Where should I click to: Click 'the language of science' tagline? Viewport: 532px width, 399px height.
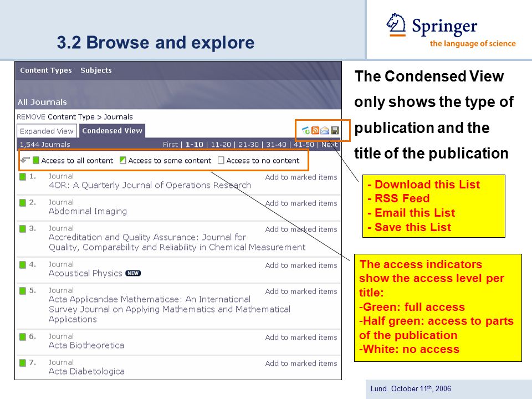(x=473, y=43)
